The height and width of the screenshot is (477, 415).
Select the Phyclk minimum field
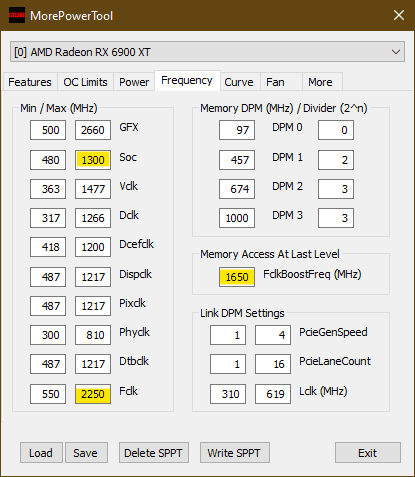point(48,335)
